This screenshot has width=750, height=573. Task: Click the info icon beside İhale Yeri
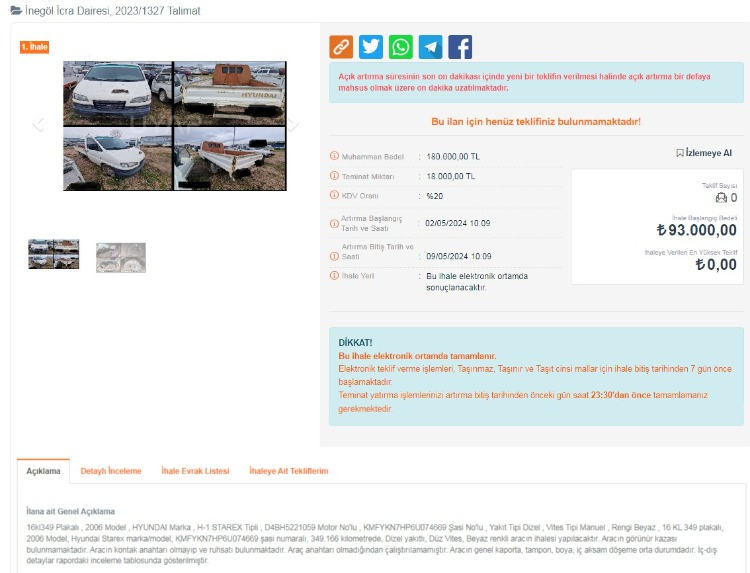click(334, 275)
